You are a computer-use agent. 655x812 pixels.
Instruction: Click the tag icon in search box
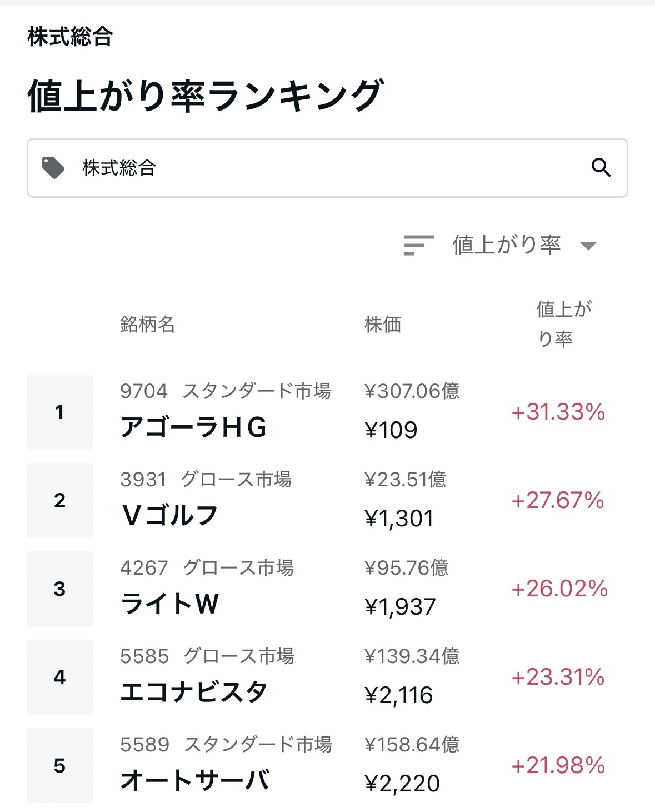pos(53,168)
